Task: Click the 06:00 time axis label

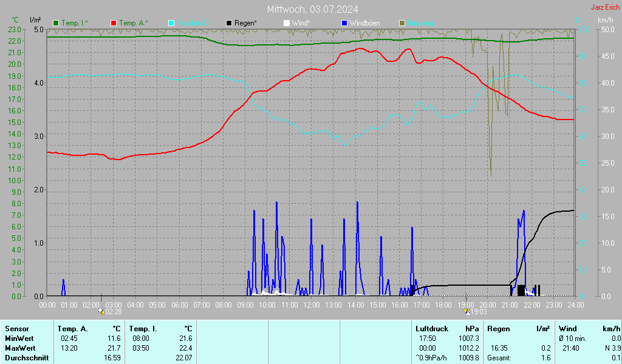Action: (x=179, y=305)
